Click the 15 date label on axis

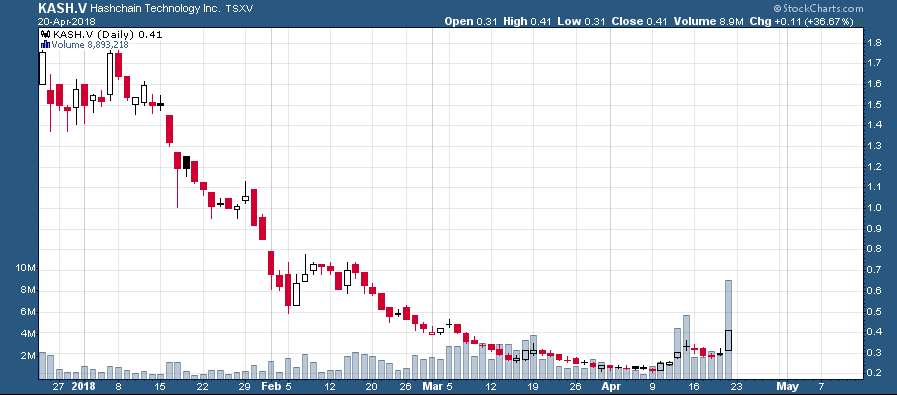pos(160,386)
